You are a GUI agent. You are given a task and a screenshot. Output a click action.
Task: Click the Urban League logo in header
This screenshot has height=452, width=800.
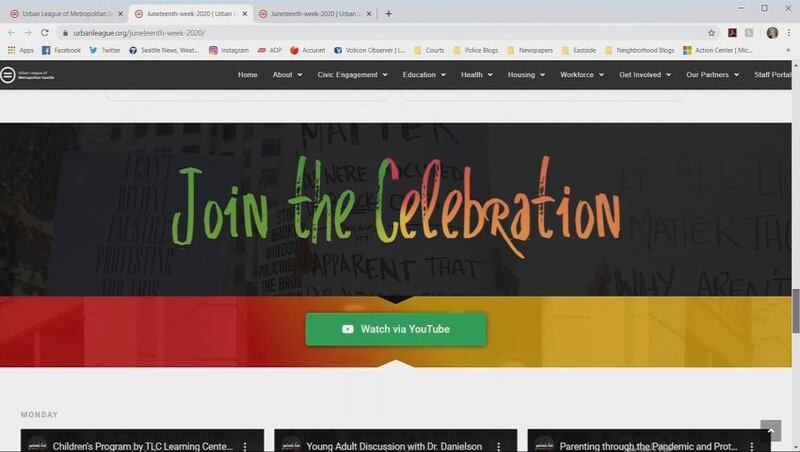point(28,75)
